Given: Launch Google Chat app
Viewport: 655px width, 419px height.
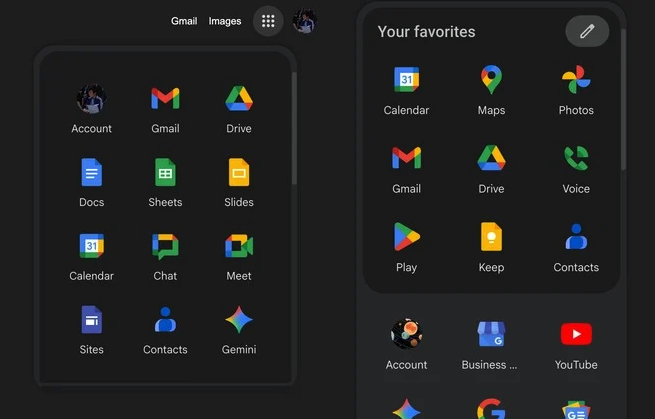Looking at the screenshot, I should (x=165, y=257).
